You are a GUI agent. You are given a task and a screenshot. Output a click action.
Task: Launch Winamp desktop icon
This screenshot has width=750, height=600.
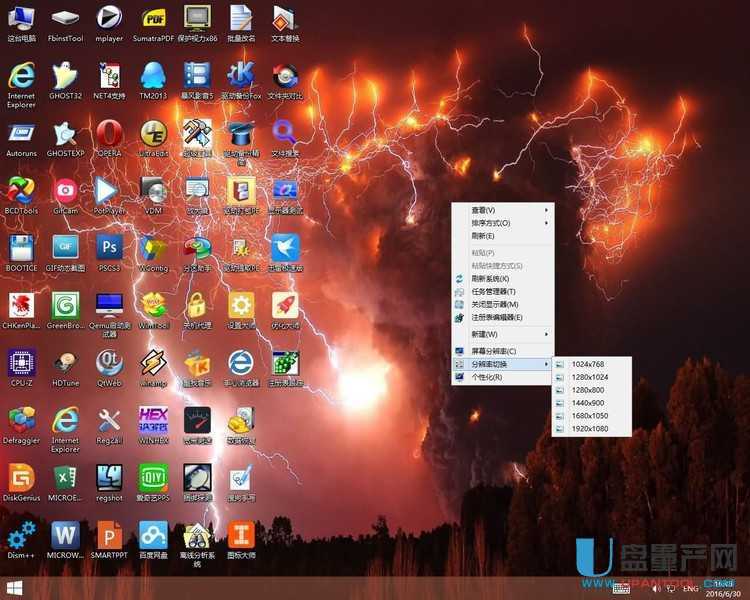(x=153, y=368)
